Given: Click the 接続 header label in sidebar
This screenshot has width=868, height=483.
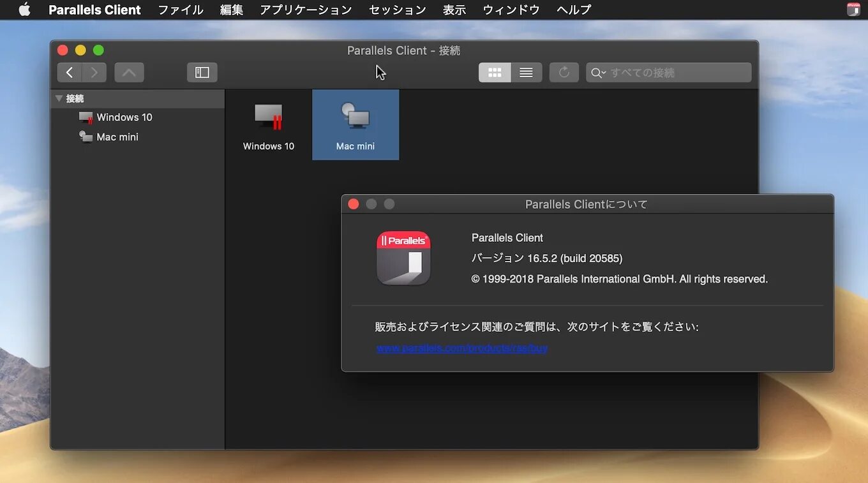Looking at the screenshot, I should click(x=75, y=99).
